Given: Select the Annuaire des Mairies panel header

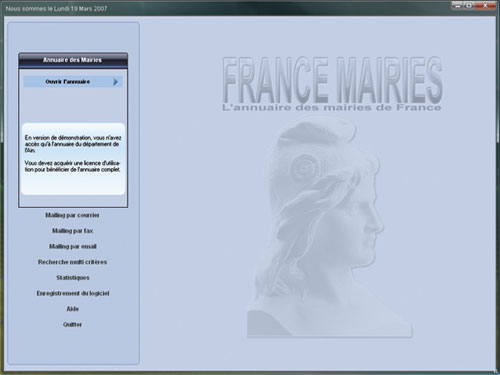Looking at the screenshot, I should pos(73,60).
